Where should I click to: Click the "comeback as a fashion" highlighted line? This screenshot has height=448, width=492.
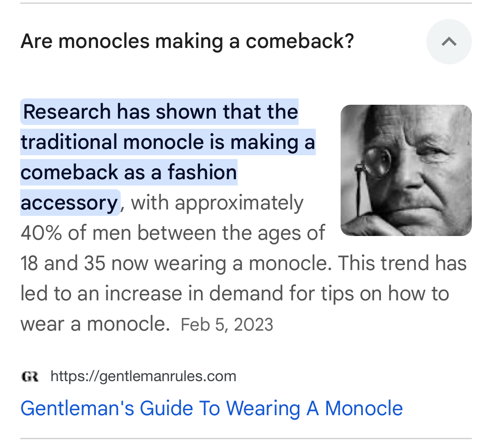129,172
